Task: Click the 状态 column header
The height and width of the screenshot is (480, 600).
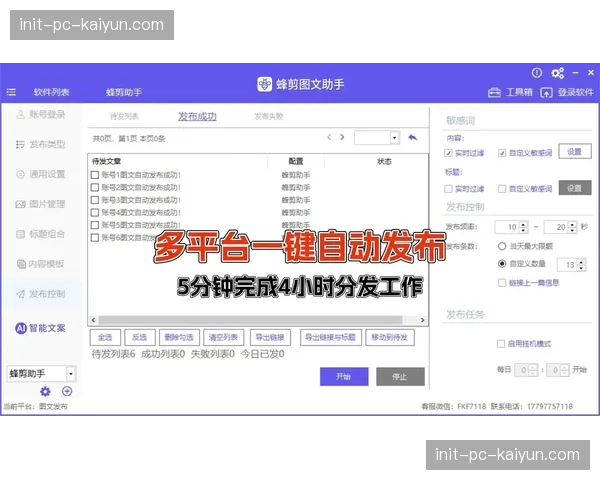Action: pos(385,162)
